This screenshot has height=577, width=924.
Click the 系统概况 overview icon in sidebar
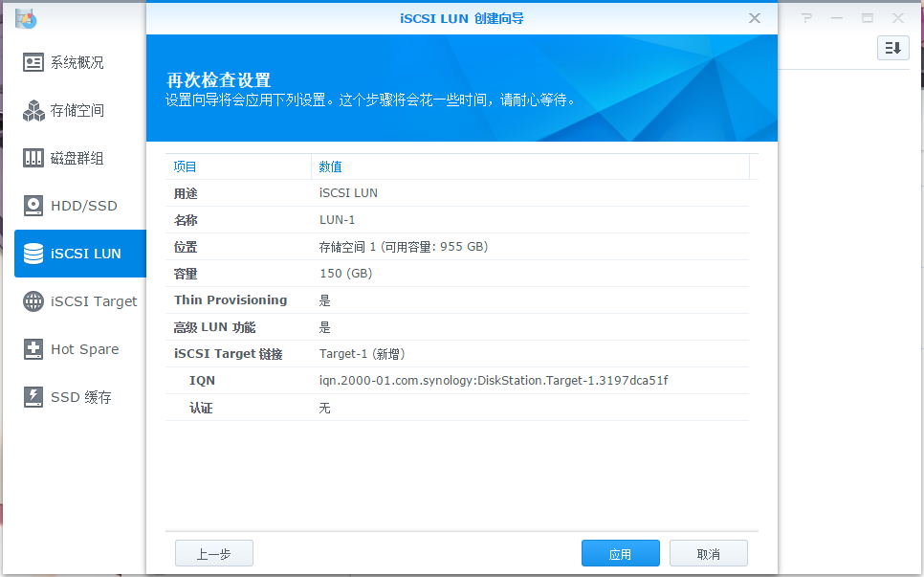tap(34, 63)
